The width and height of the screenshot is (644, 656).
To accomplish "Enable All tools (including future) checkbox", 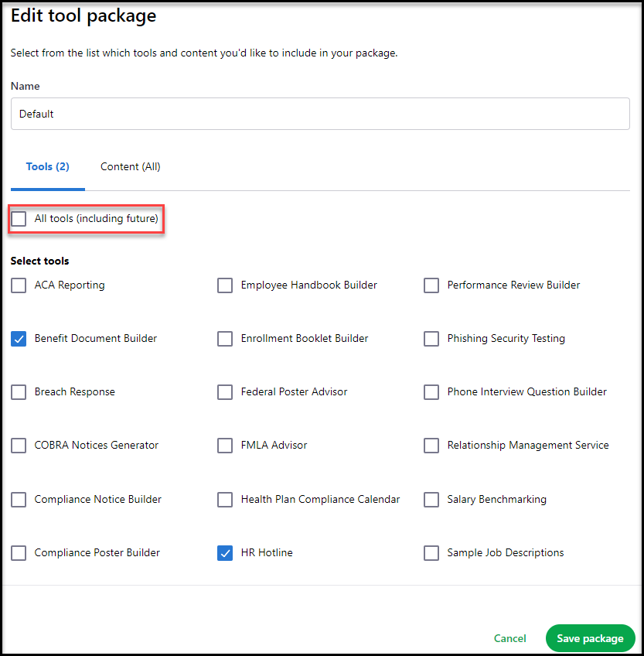I will 19,218.
